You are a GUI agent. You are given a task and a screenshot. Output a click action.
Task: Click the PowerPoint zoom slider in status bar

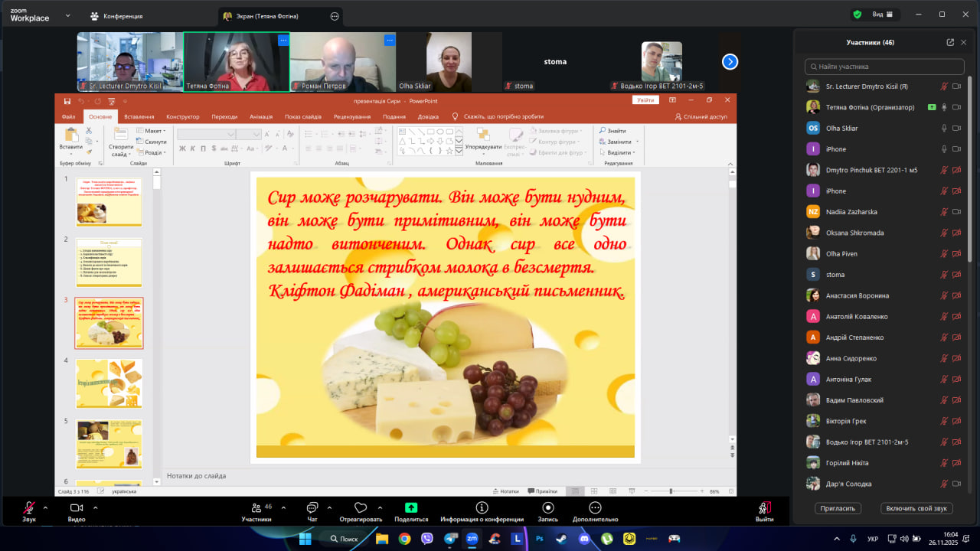[671, 491]
